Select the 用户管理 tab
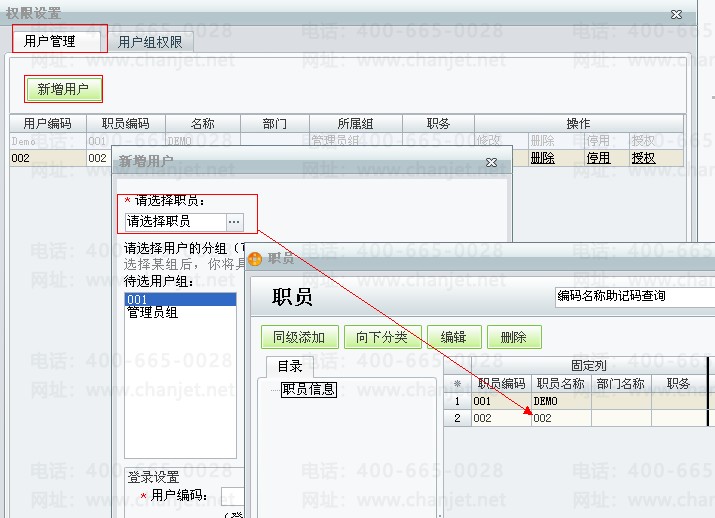Viewport: 715px width, 518px height. click(x=50, y=42)
